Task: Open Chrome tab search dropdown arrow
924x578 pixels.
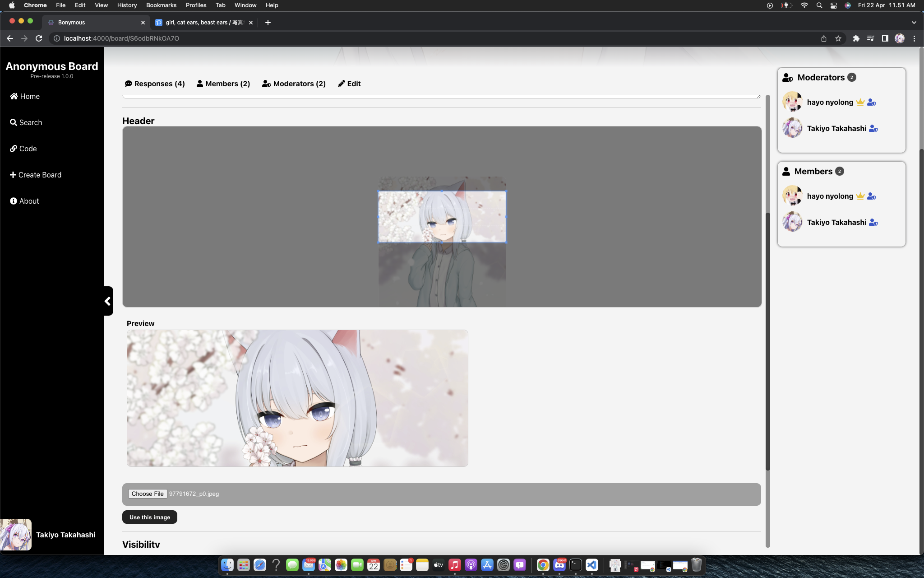Action: point(914,22)
